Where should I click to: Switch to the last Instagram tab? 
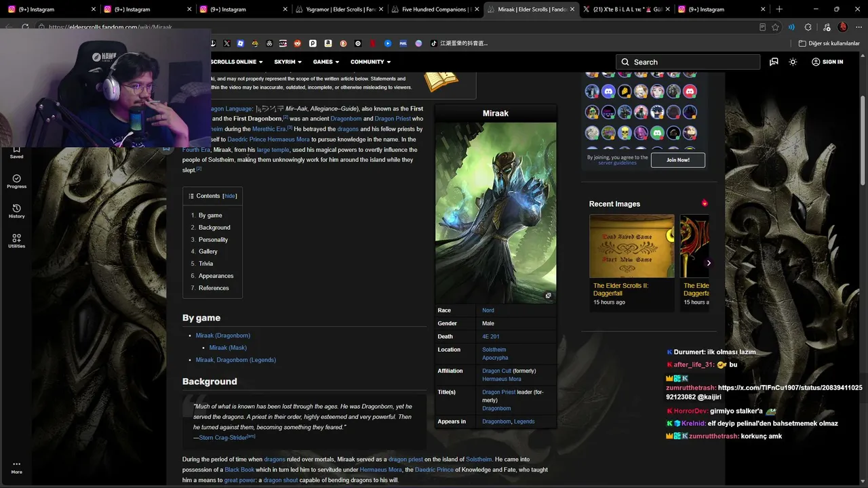pos(720,9)
